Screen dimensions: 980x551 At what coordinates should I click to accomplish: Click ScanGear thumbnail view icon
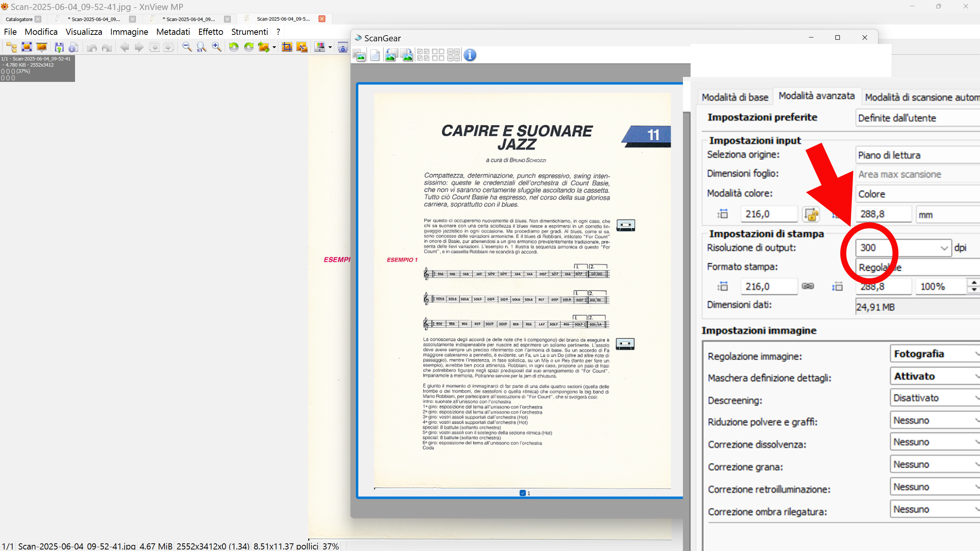tap(359, 55)
